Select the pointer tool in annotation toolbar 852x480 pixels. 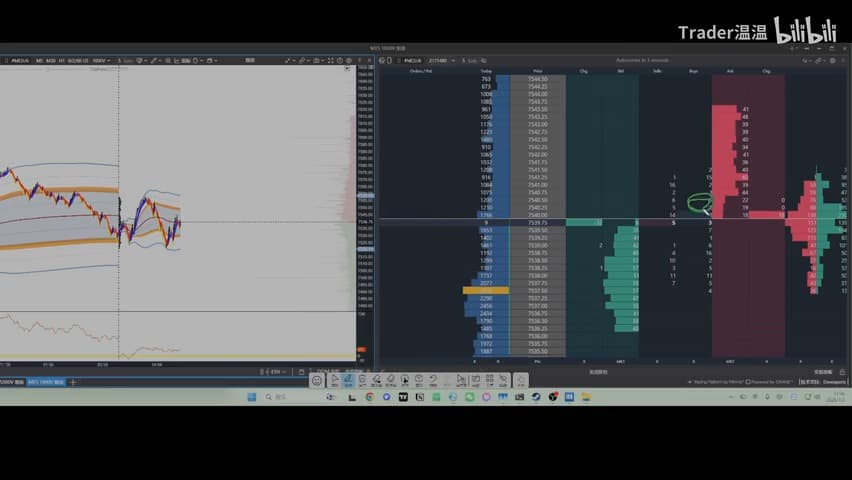coord(335,380)
